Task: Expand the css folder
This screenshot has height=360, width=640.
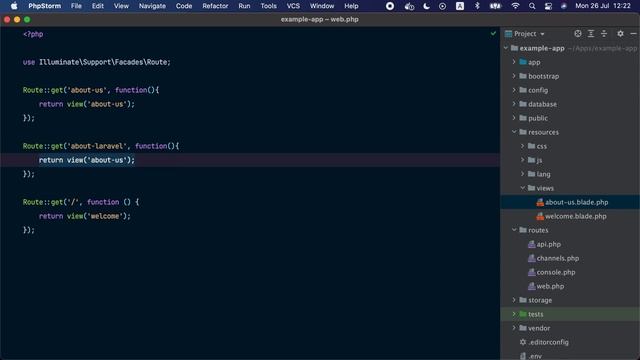Action: [522, 146]
